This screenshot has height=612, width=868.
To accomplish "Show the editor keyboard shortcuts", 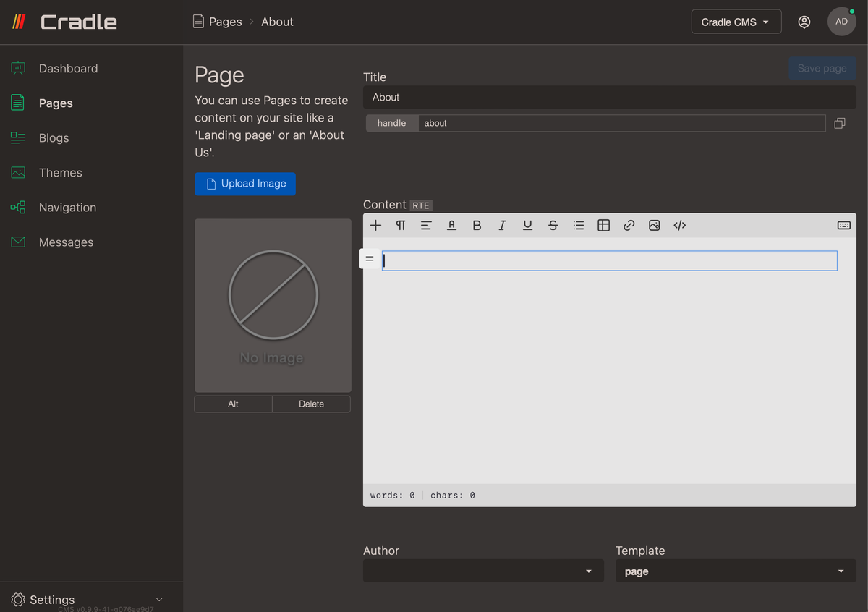I will pyautogui.click(x=843, y=225).
